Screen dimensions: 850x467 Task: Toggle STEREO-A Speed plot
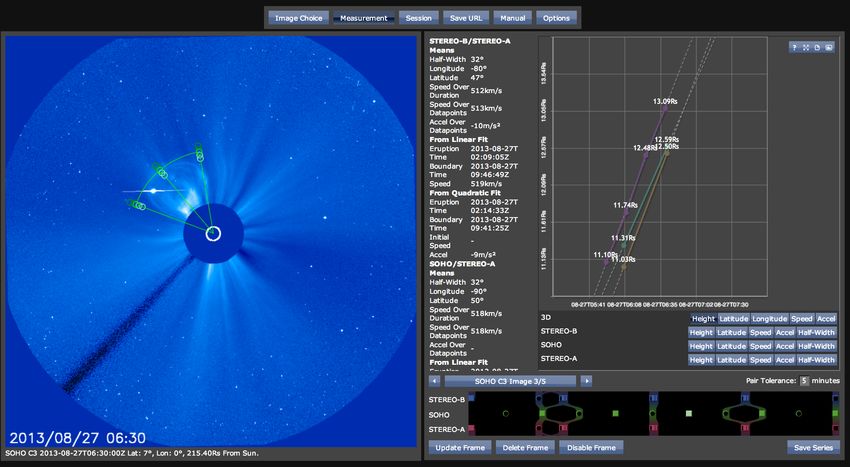(x=760, y=360)
